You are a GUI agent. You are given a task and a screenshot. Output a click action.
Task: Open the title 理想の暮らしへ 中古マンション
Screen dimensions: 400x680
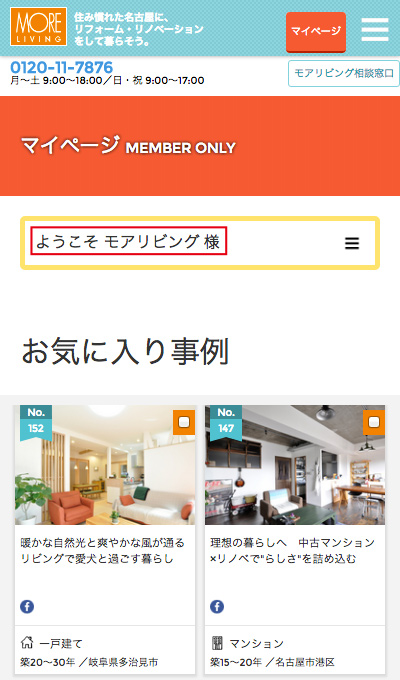pyautogui.click(x=292, y=543)
